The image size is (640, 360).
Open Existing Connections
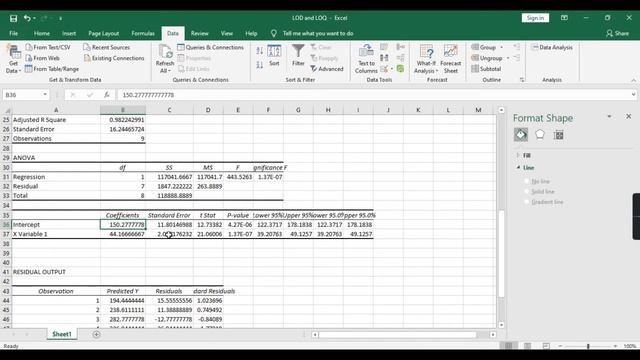pos(114,58)
